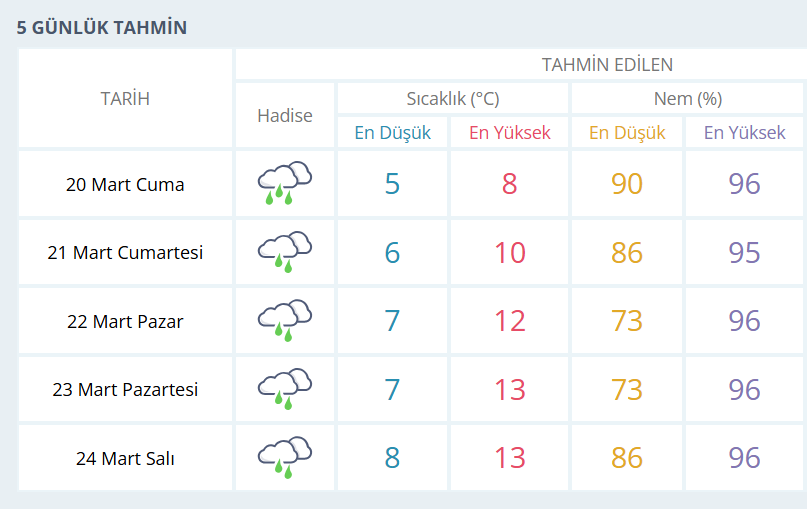This screenshot has height=509, width=807.
Task: Click the rain icon for 24 Mart Salı
Action: (284, 458)
